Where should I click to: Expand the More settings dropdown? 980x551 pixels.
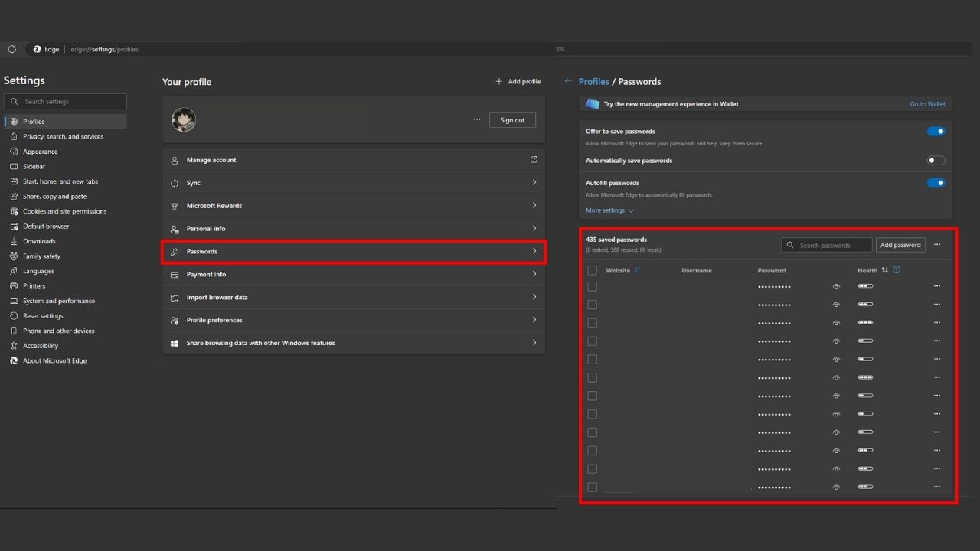[x=609, y=210]
